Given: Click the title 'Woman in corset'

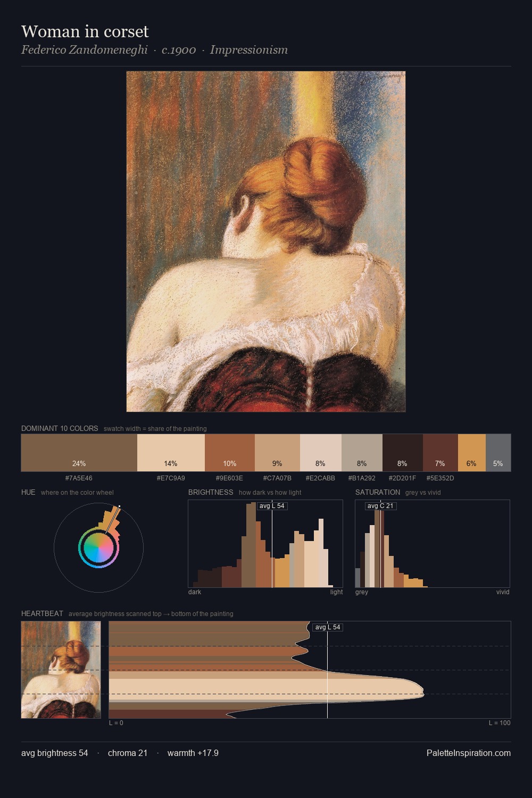Looking at the screenshot, I should tap(85, 31).
